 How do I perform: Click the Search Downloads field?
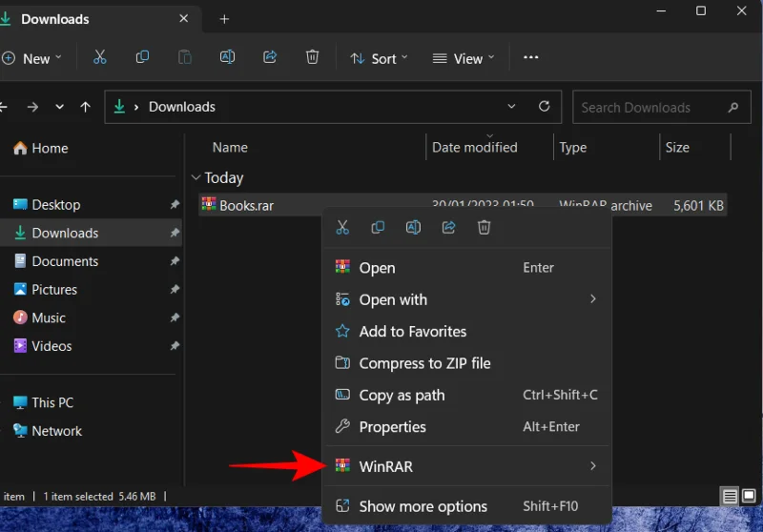coord(649,108)
